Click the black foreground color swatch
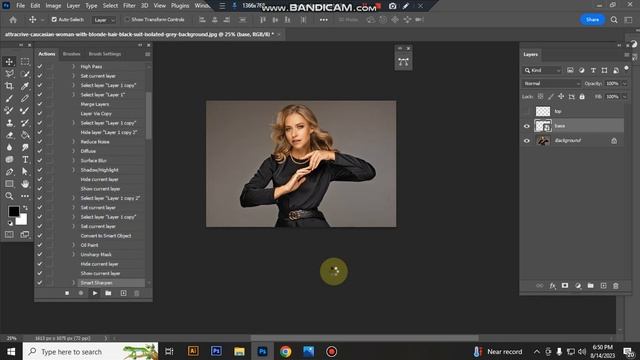640x360 pixels. (x=13, y=211)
